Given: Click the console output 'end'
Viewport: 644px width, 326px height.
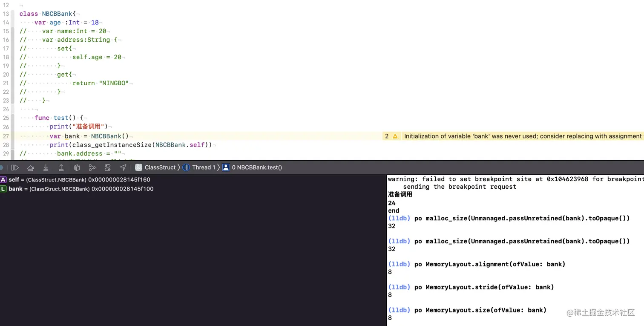Looking at the screenshot, I should click(x=394, y=211).
